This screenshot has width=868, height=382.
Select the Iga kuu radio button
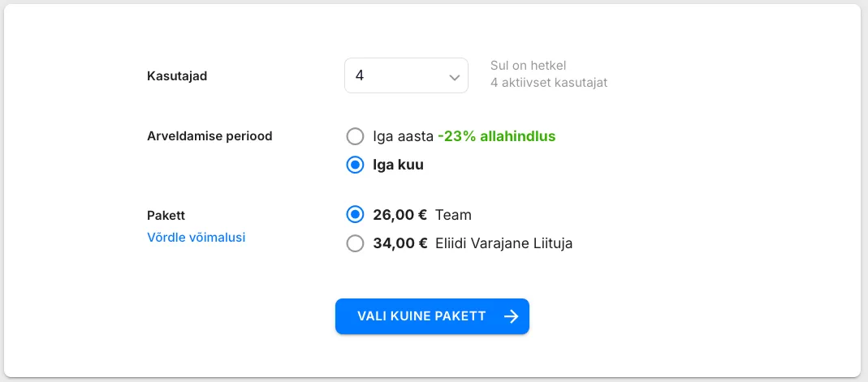355,165
